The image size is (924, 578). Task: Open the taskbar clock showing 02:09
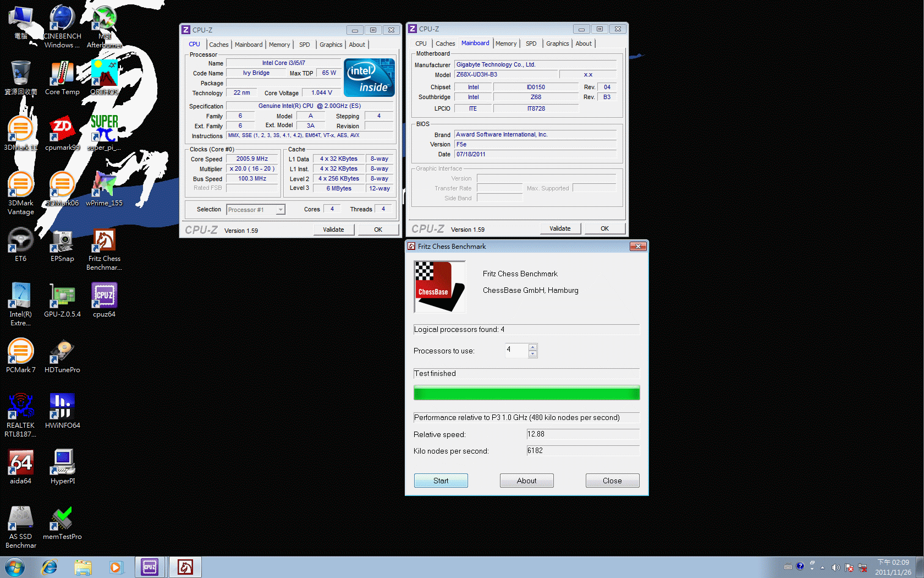pyautogui.click(x=893, y=567)
